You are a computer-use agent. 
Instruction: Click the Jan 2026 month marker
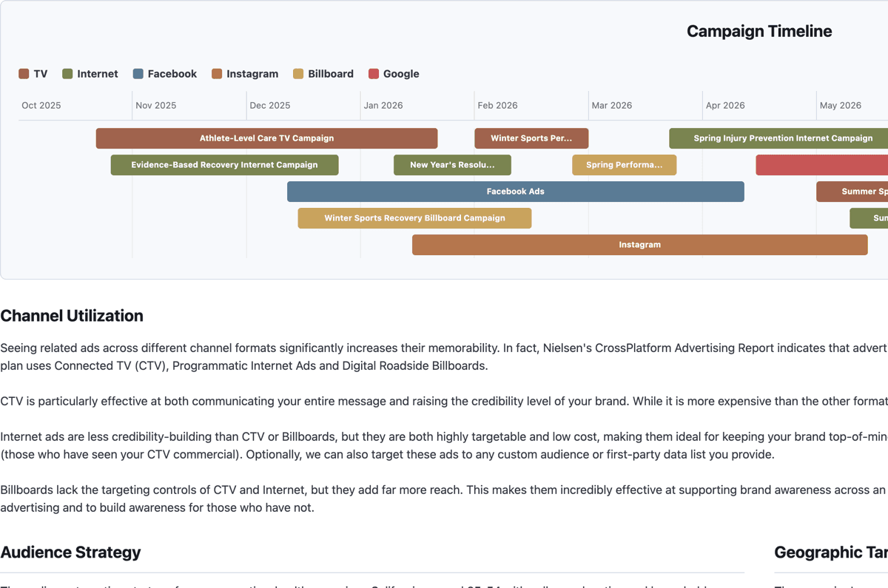point(383,106)
